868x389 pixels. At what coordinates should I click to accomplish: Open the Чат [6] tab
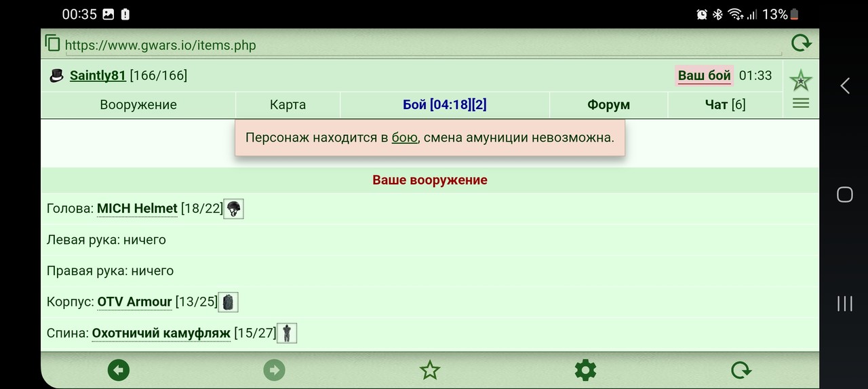pyautogui.click(x=725, y=104)
